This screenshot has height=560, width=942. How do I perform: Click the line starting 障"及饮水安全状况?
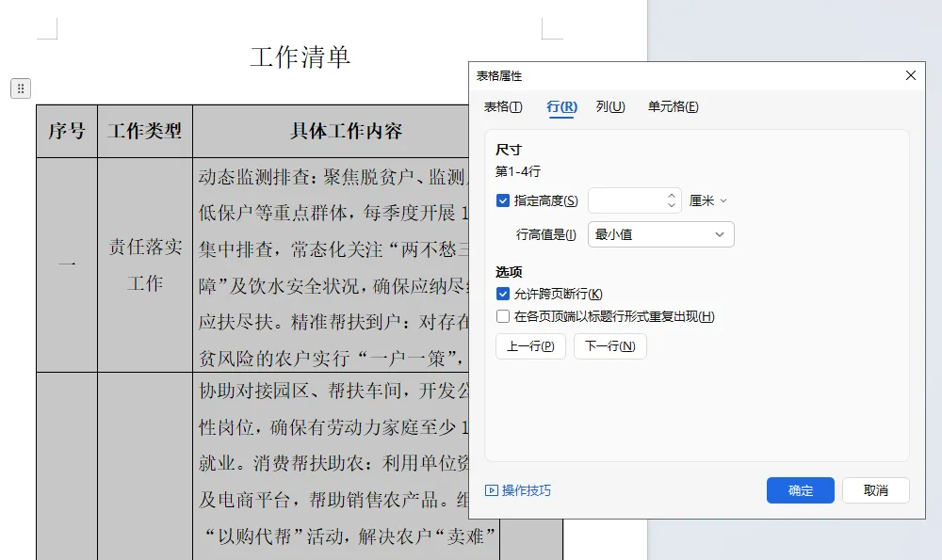pyautogui.click(x=333, y=286)
